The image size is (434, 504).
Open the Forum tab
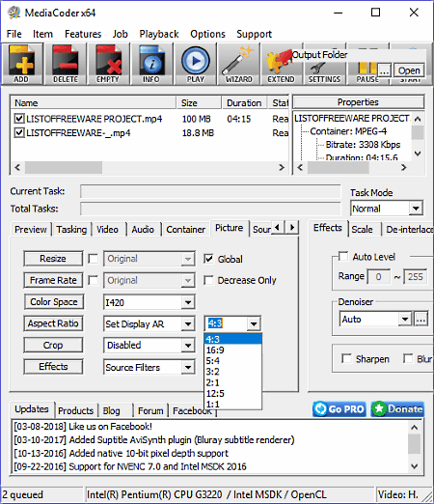(150, 410)
